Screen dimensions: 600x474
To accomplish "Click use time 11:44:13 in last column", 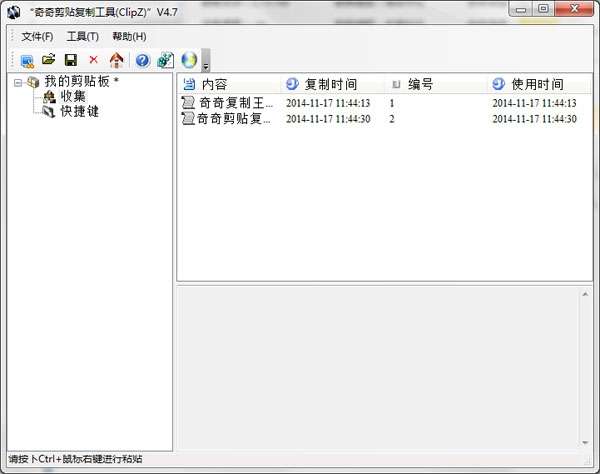I will click(534, 103).
